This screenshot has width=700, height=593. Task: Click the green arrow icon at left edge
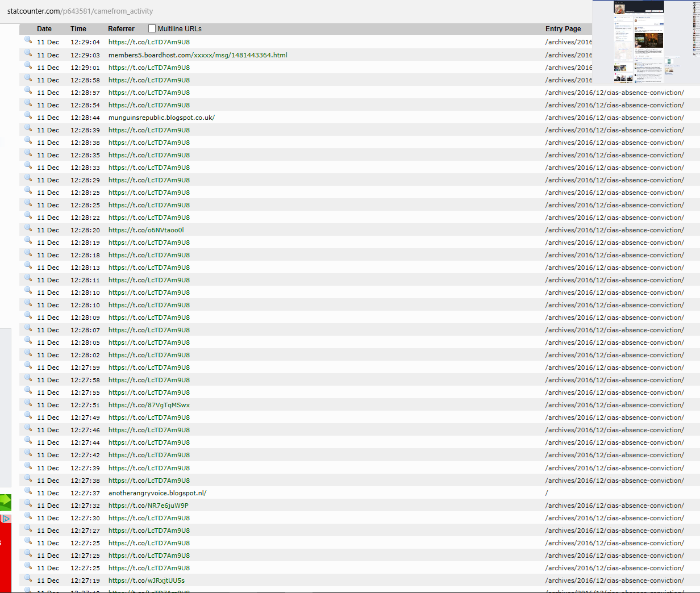pyautogui.click(x=6, y=502)
